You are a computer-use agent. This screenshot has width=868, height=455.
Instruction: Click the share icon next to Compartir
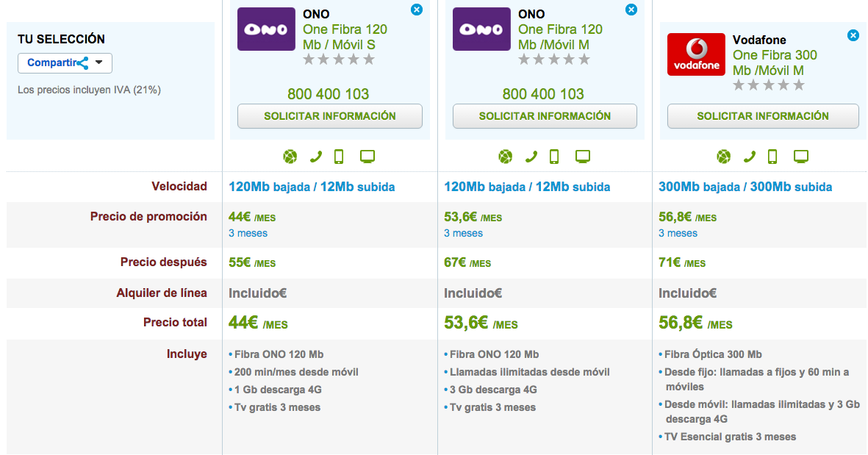point(83,63)
